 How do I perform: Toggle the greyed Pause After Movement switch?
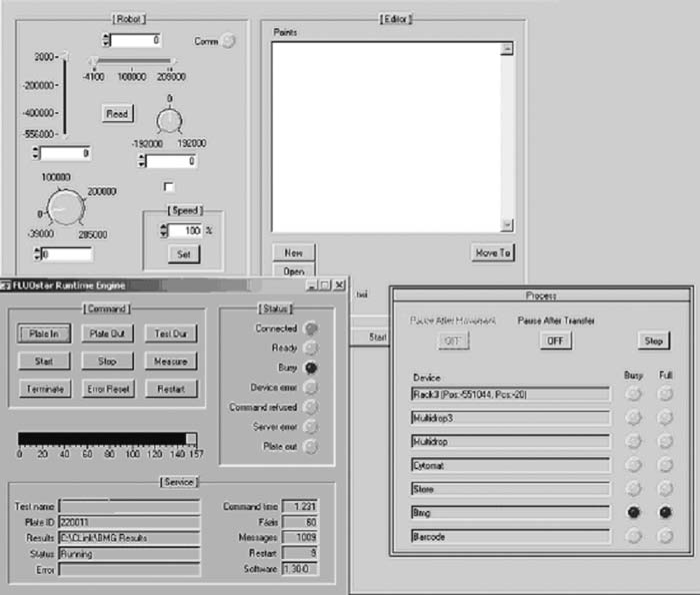(x=453, y=341)
